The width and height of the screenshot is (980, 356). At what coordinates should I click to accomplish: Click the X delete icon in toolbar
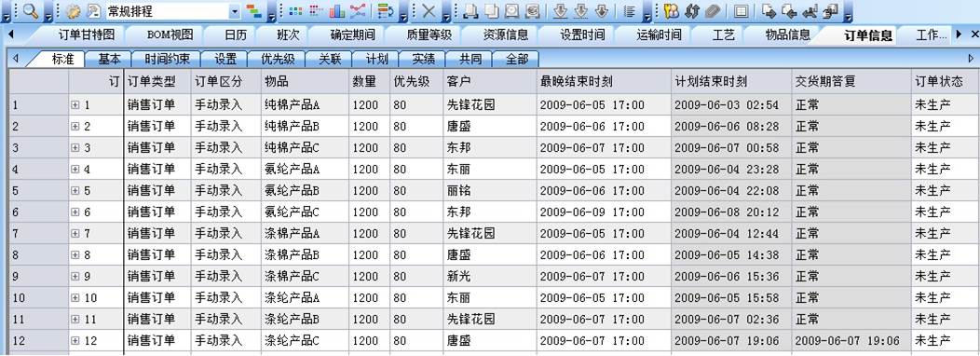pyautogui.click(x=429, y=10)
